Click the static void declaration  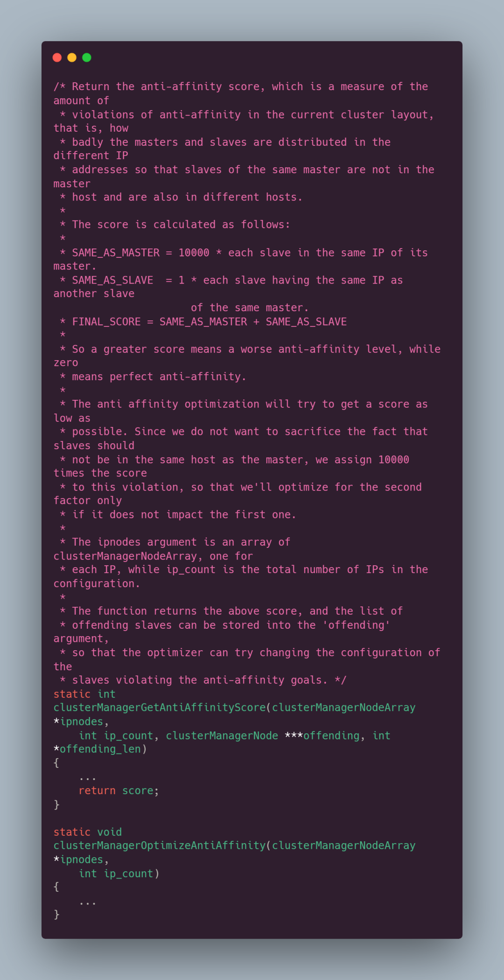pos(87,832)
